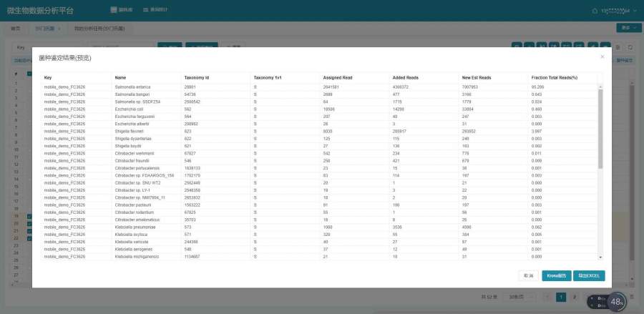The image size is (644, 314).
Task: Click the Assigned Read column header
Action: tap(338, 77)
